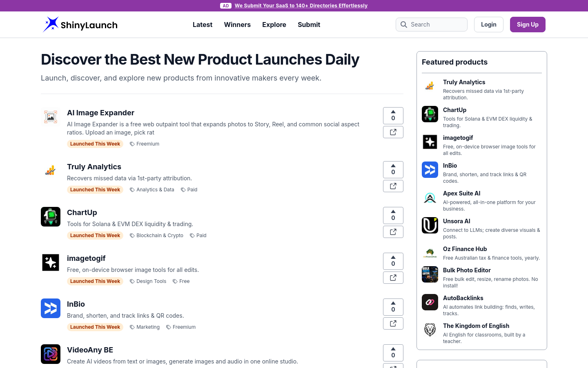
Task: Click the Login button
Action: (x=489, y=25)
